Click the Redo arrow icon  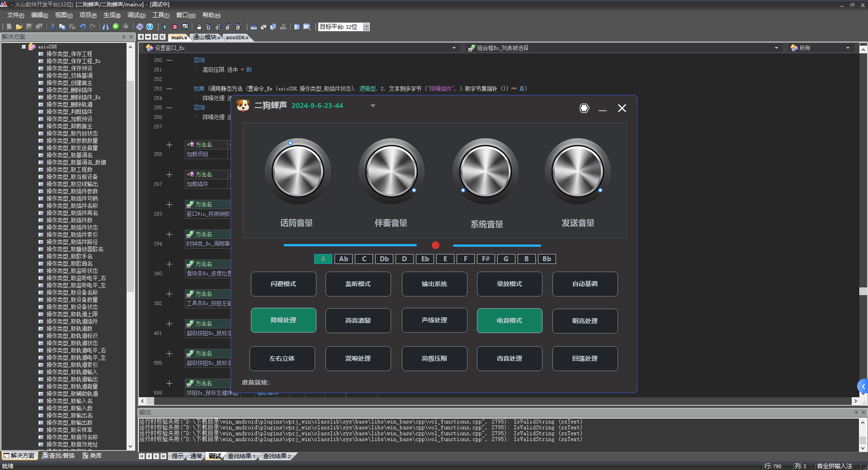[x=93, y=27]
